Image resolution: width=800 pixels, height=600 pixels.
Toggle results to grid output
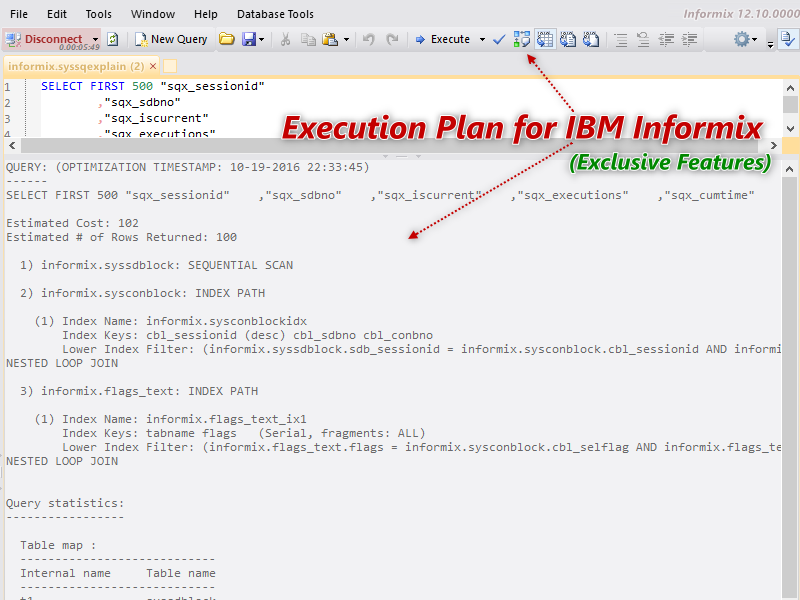[545, 39]
